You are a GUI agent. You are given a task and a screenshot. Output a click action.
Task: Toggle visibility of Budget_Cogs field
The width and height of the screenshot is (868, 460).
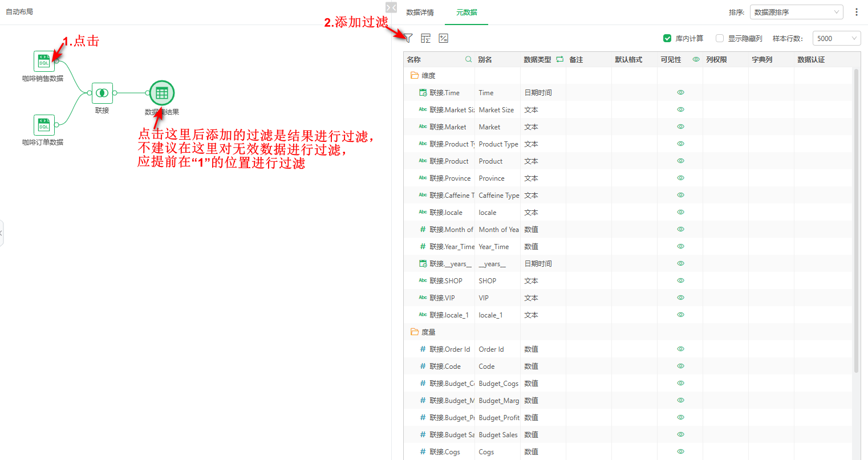(680, 383)
